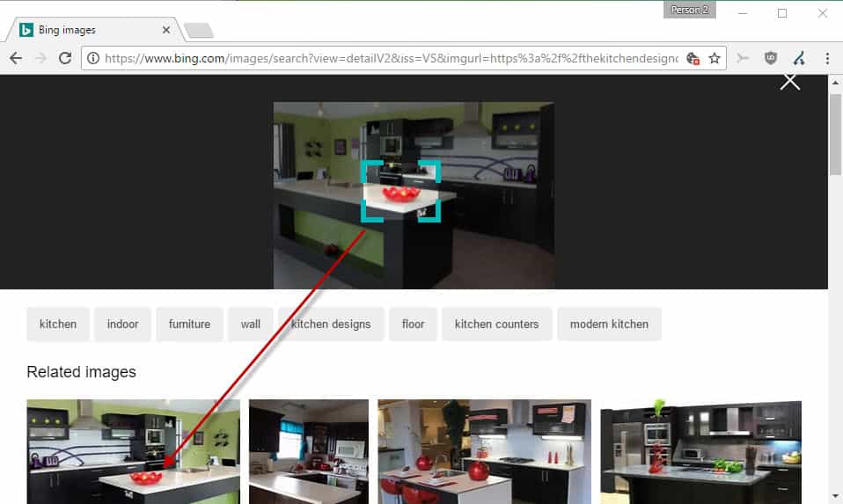
Task: Click the kitchen tag
Action: click(58, 324)
